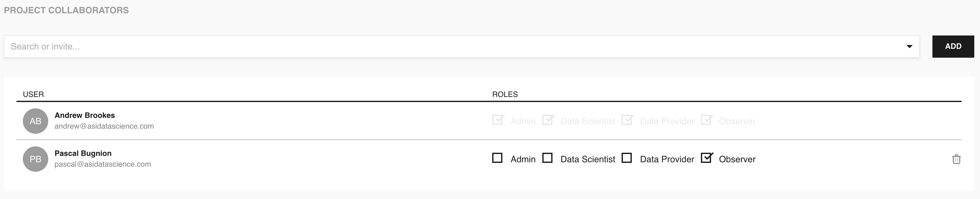Click the PB avatar for Pascal Bugnion
Screen dimensions: 980x199
pyautogui.click(x=36, y=159)
